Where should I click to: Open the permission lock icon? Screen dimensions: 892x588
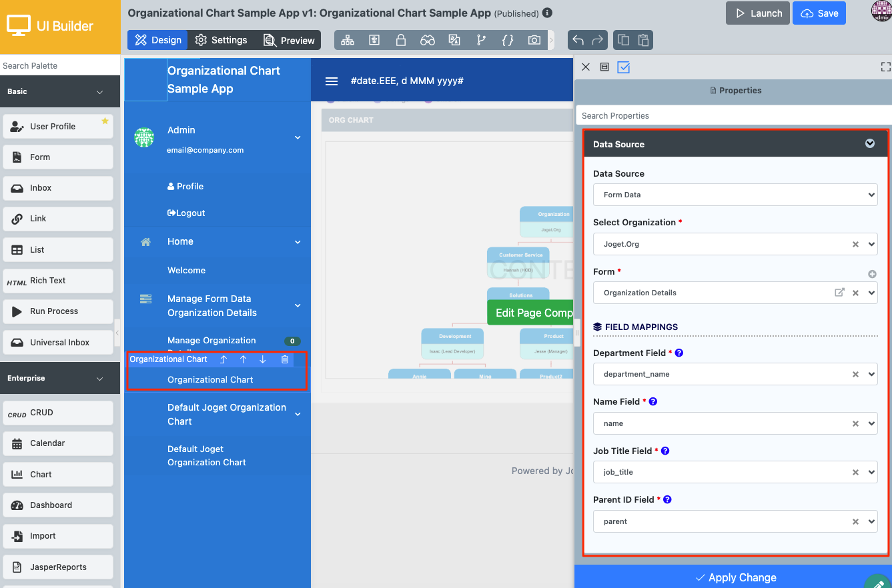coord(401,40)
